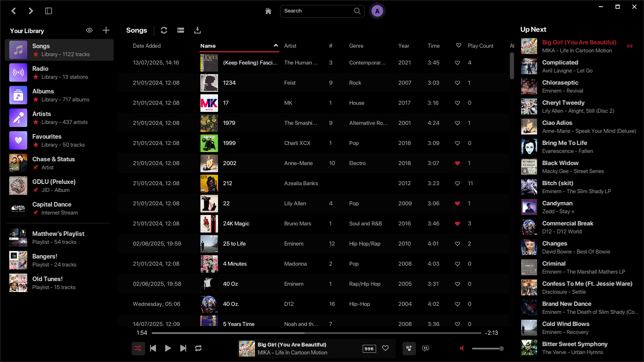Click the download icon in Songs toolbar
This screenshot has width=644, height=362.
pos(197,30)
